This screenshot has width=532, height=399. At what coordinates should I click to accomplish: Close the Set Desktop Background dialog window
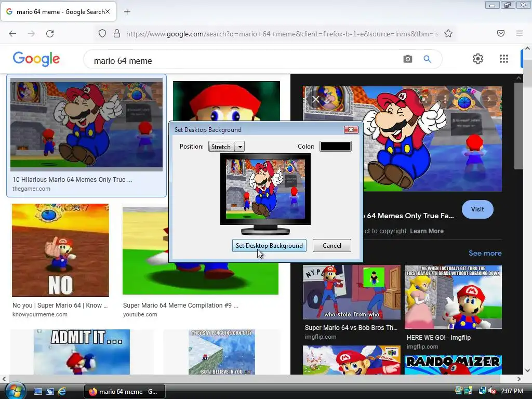tap(351, 129)
